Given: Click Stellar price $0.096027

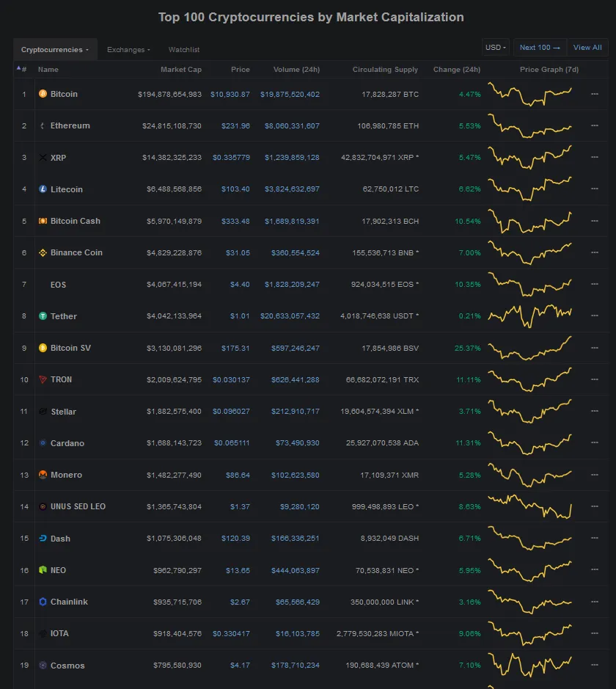Looking at the screenshot, I should [x=231, y=412].
